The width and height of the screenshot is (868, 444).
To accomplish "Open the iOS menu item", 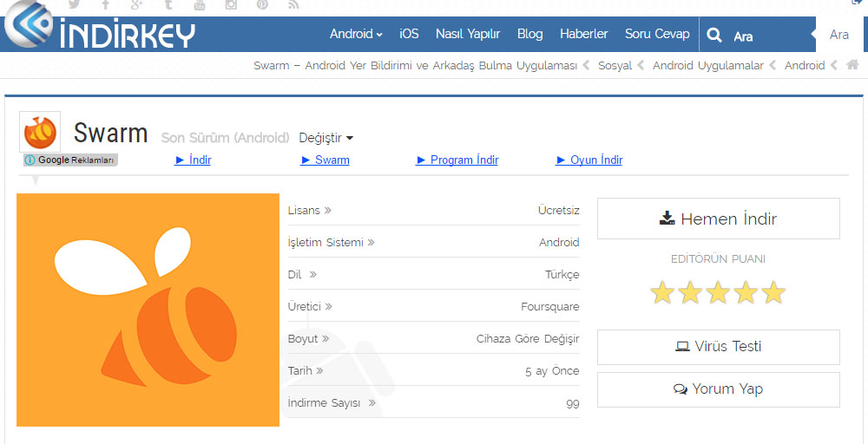I will coord(409,35).
